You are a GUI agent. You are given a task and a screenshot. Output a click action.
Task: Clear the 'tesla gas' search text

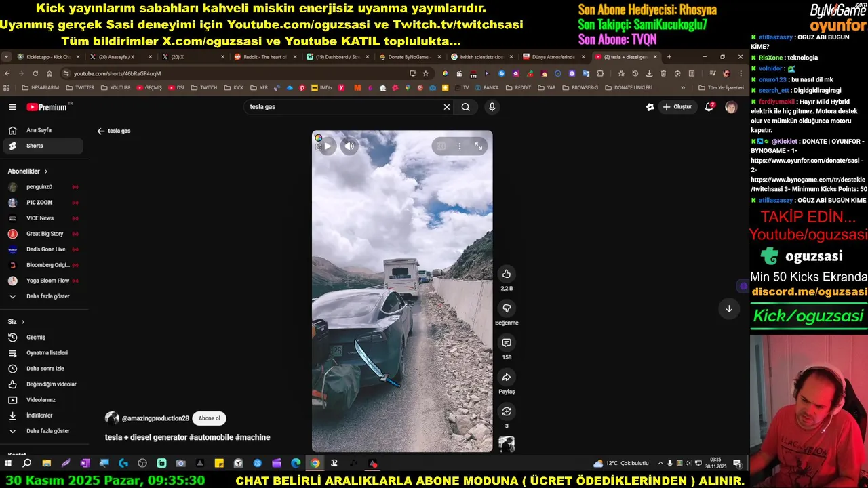click(447, 107)
